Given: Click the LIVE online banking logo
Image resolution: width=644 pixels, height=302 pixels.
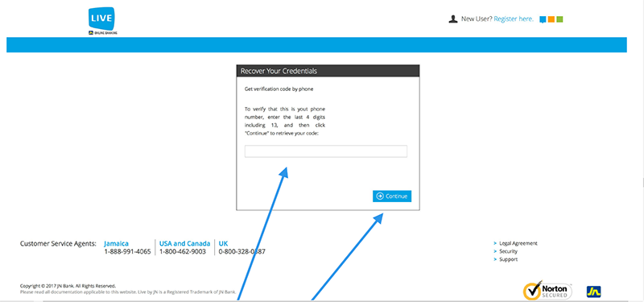Looking at the screenshot, I should click(102, 21).
